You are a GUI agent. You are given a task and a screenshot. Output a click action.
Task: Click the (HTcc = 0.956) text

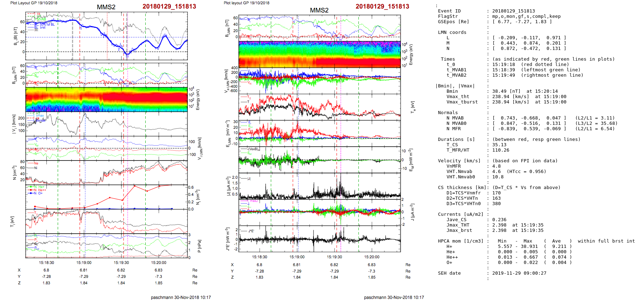527,172
